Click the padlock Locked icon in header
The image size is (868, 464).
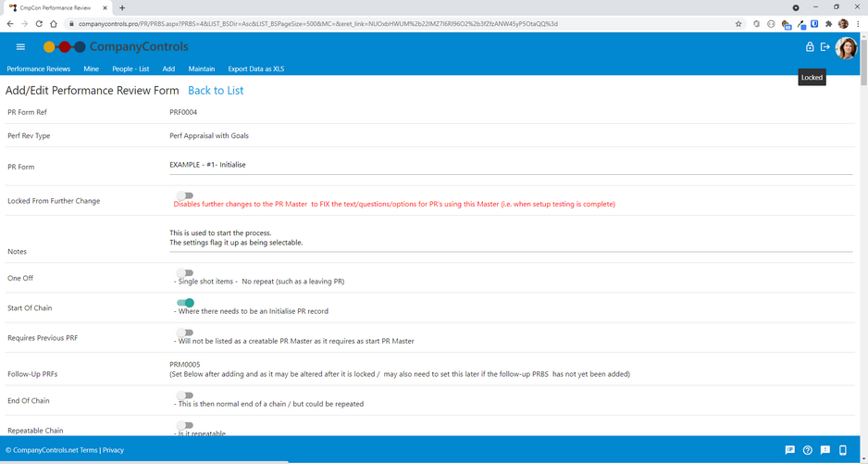point(810,46)
